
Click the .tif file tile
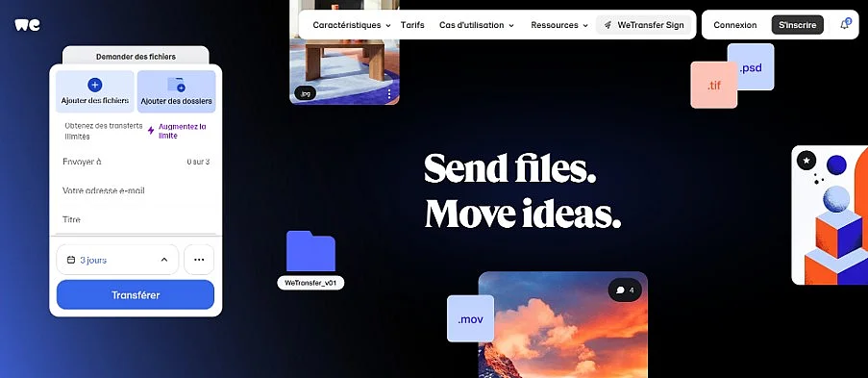click(x=713, y=86)
